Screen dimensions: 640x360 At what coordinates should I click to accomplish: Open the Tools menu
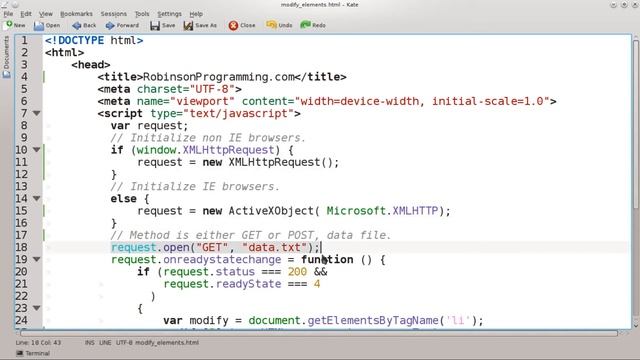(x=142, y=14)
